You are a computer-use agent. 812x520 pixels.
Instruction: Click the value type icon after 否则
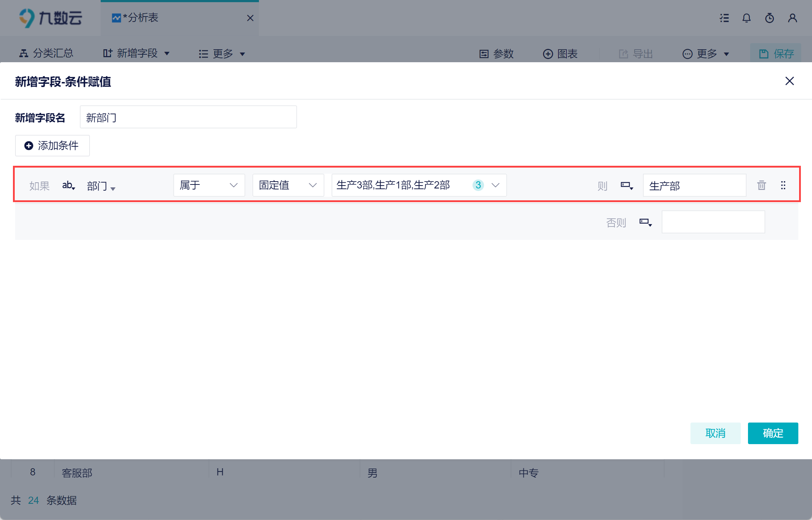pos(645,222)
